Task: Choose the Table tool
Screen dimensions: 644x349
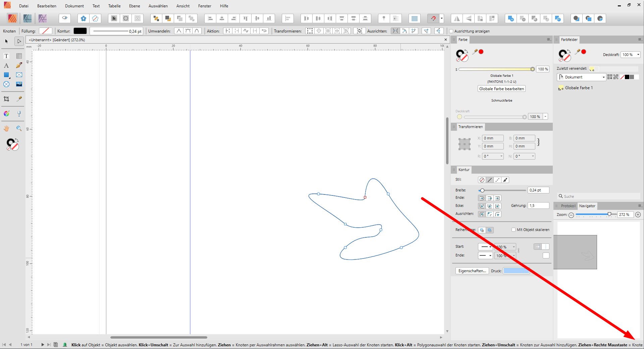Action: point(19,56)
